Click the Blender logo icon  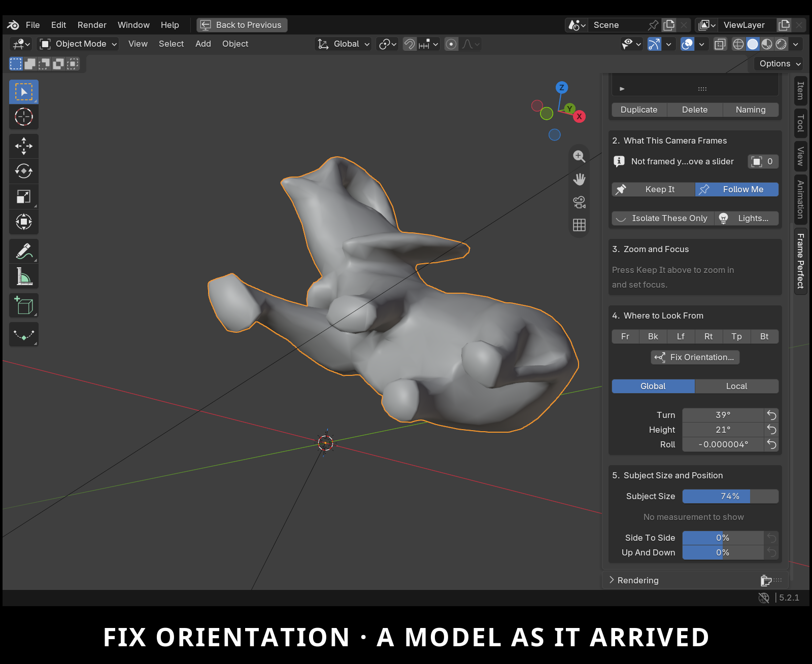(x=13, y=25)
